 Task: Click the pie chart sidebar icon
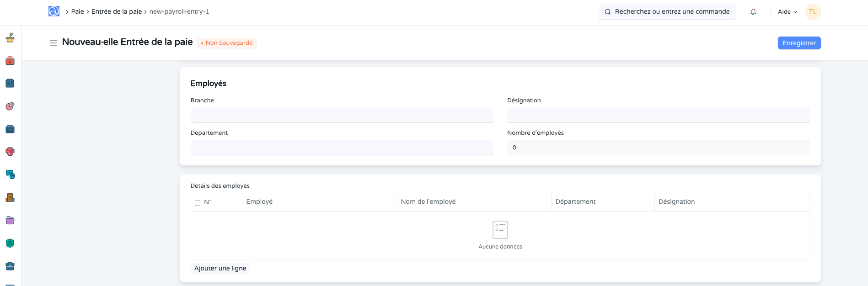pyautogui.click(x=10, y=106)
